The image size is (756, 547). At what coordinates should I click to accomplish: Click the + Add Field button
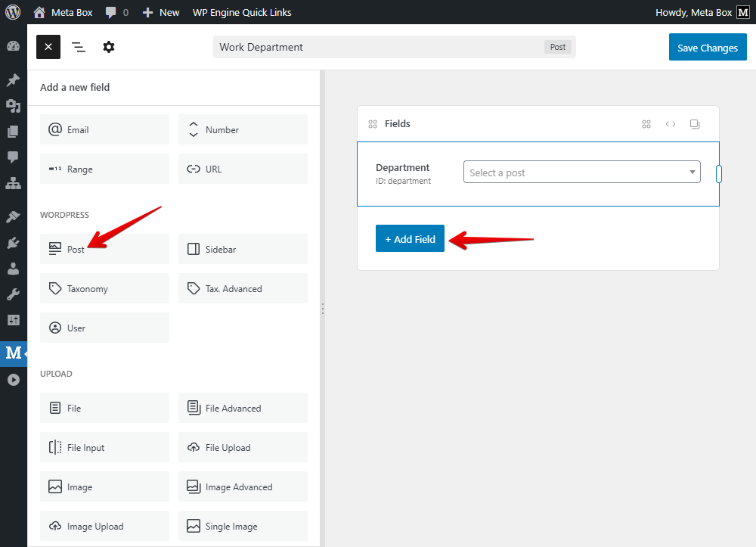410,239
